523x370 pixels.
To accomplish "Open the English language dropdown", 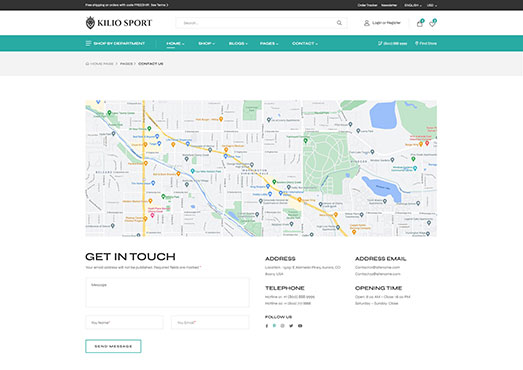I will coord(413,5).
